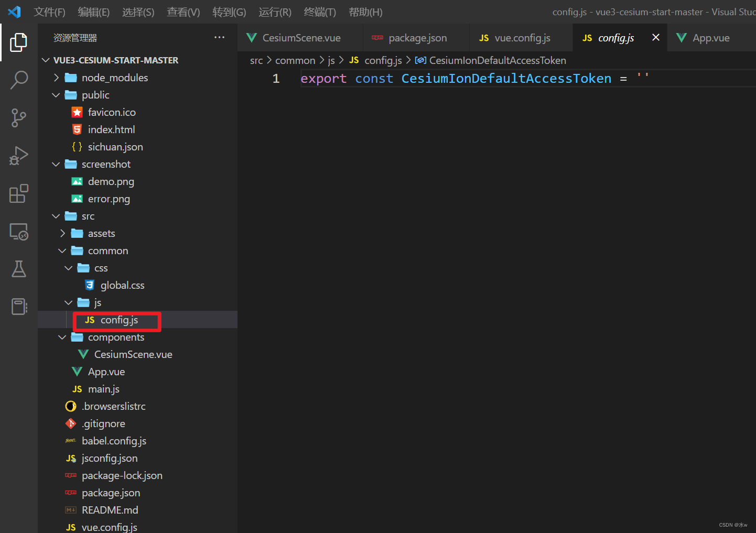
Task: Open the 终端(T) menu
Action: coord(320,12)
